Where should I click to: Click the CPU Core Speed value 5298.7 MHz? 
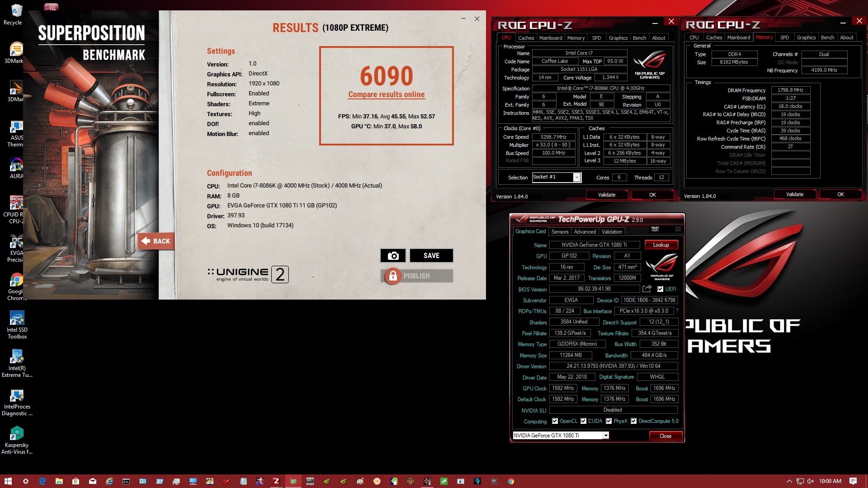pos(553,137)
